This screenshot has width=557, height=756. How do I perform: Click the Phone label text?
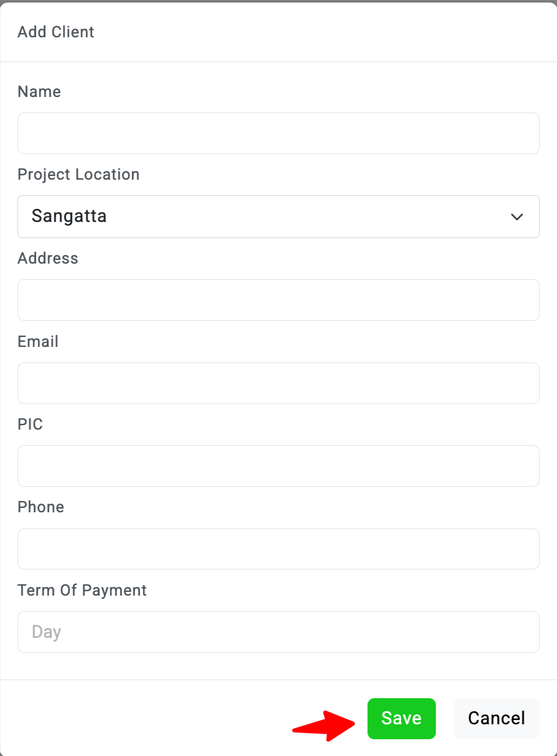41,507
